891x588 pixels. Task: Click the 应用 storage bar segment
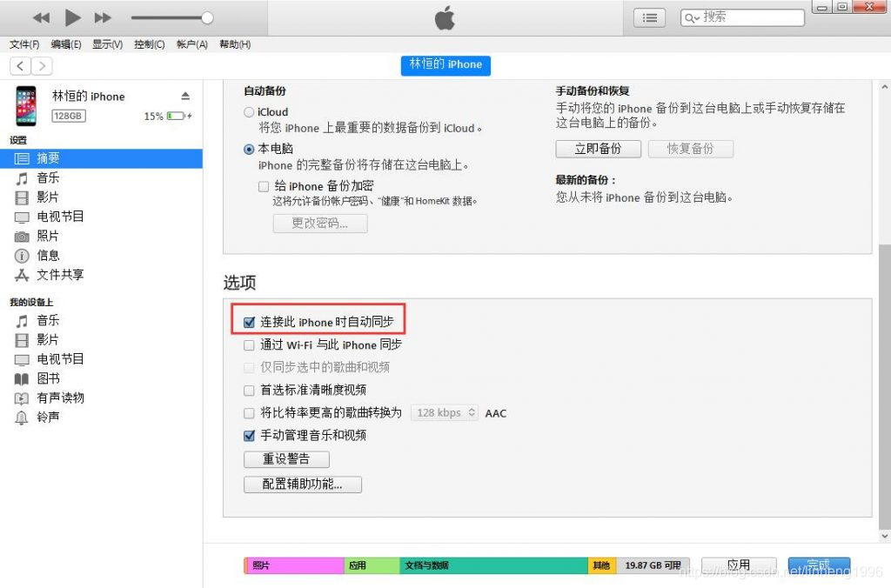(372, 565)
